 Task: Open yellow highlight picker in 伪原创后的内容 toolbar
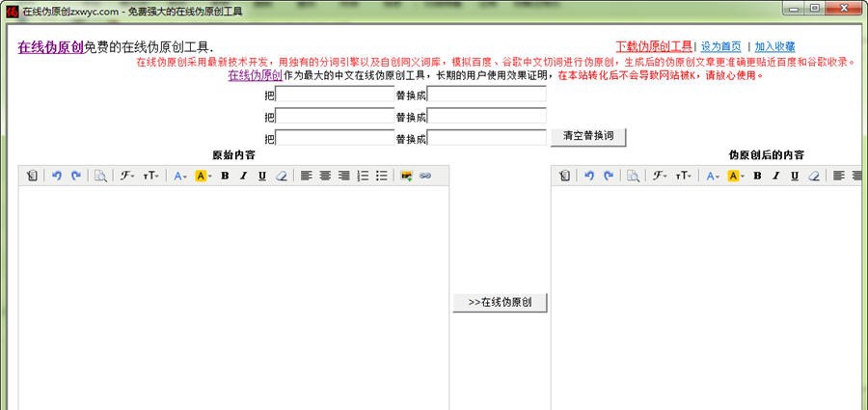click(x=736, y=176)
